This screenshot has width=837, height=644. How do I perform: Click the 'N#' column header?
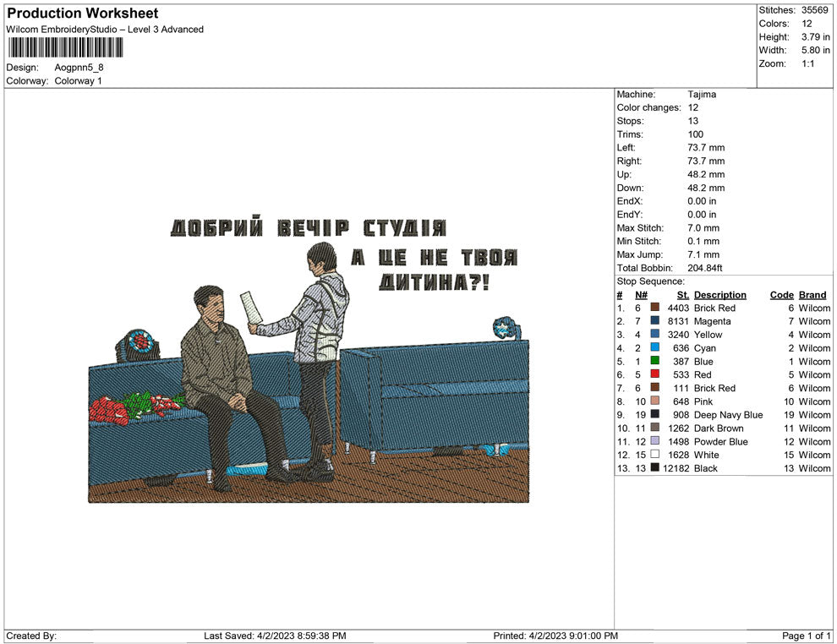pos(641,294)
